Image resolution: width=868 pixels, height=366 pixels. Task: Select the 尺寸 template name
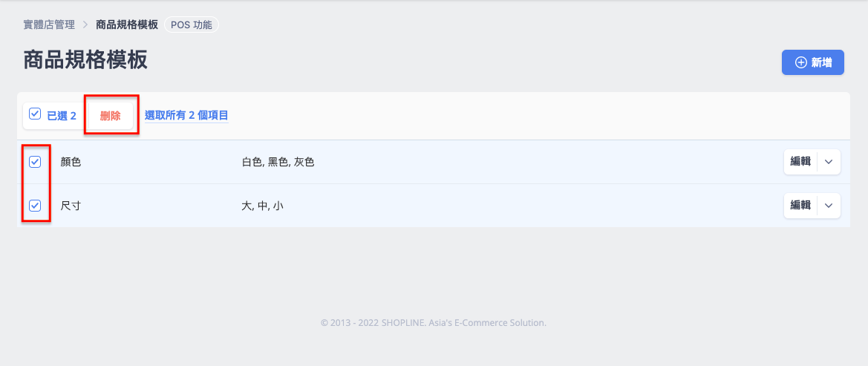click(x=71, y=206)
